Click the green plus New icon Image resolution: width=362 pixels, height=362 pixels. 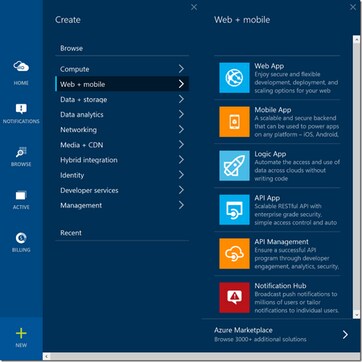tap(21, 333)
